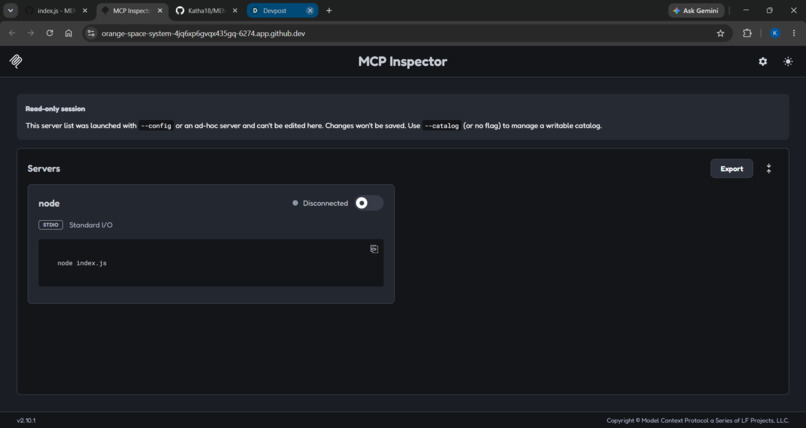The image size is (806, 428).
Task: Click the --catalog code text
Action: coord(442,126)
